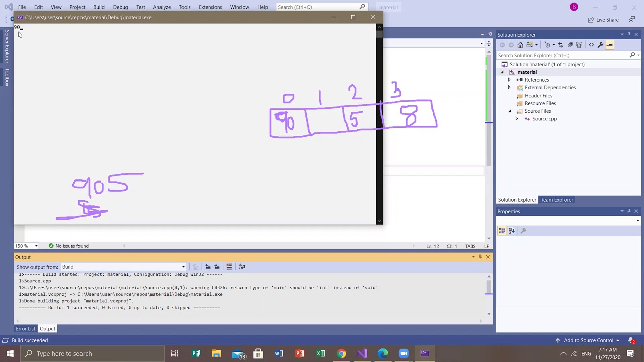Image resolution: width=644 pixels, height=362 pixels.
Task: Click No issues found indicator
Action: pyautogui.click(x=68, y=246)
